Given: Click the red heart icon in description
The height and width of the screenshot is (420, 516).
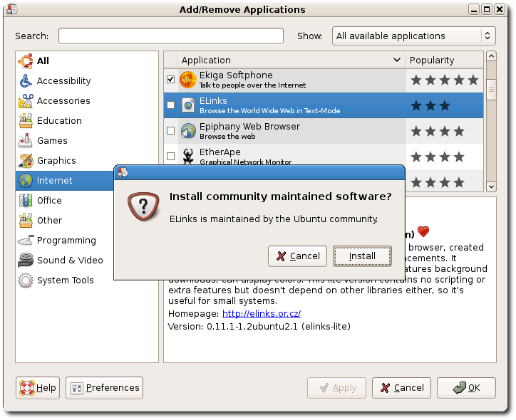Looking at the screenshot, I should 423,231.
